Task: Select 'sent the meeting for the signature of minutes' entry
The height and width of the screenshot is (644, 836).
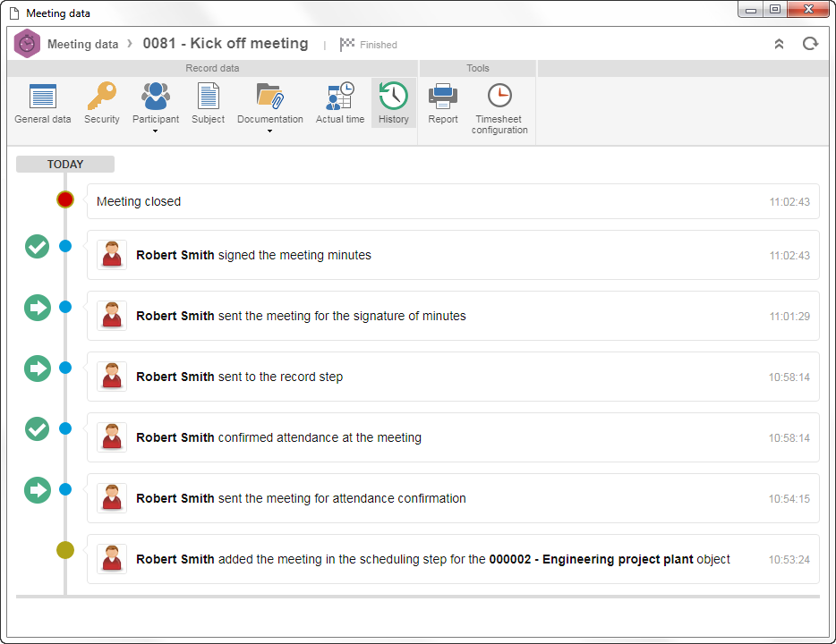Action: pyautogui.click(x=453, y=316)
